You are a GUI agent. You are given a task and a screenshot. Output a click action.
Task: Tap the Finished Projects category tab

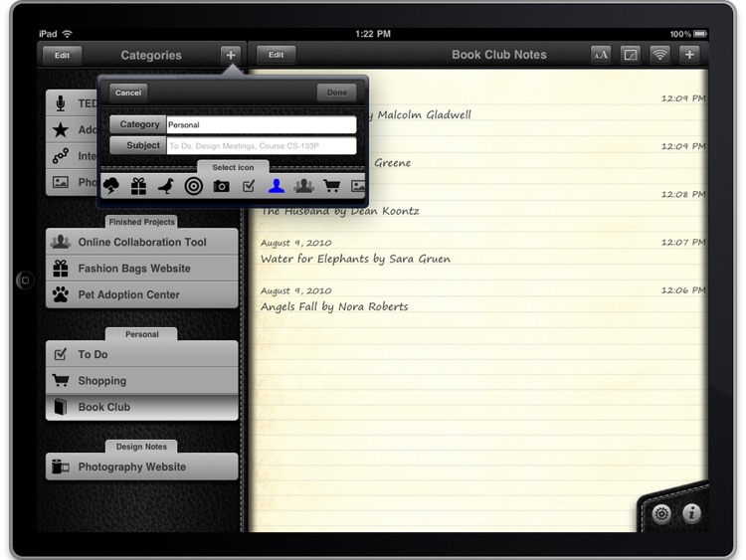click(x=142, y=222)
